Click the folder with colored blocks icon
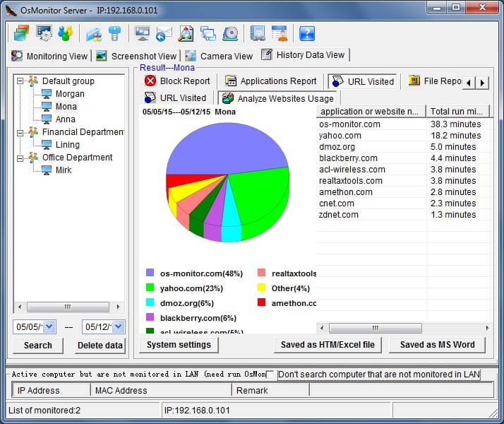Screen dimensions: 504x424 pos(94,33)
